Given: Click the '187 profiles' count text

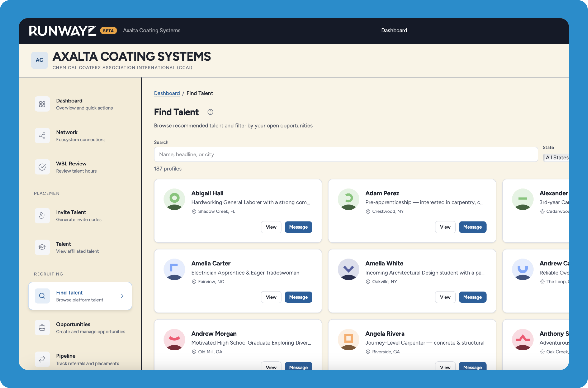Looking at the screenshot, I should [x=168, y=169].
